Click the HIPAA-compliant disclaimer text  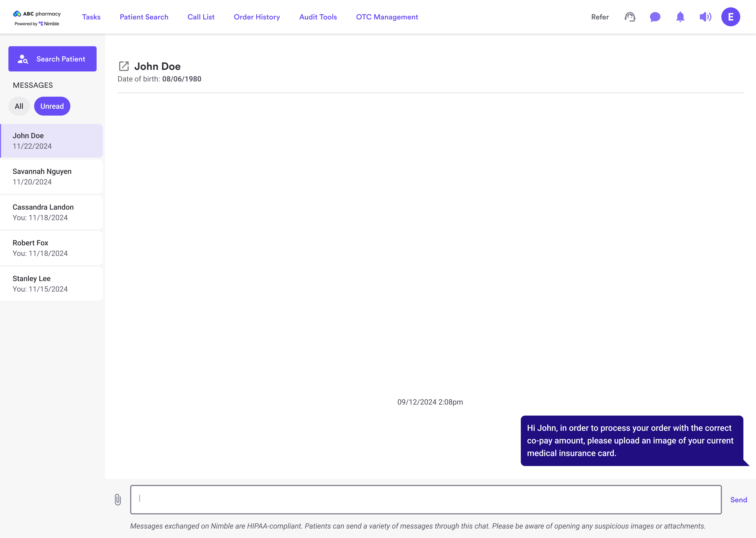pos(418,526)
